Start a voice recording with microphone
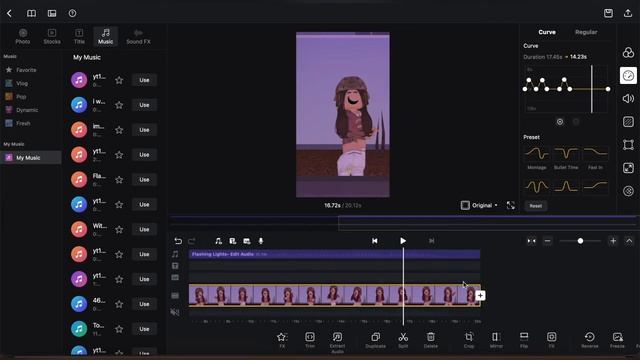 coord(261,241)
